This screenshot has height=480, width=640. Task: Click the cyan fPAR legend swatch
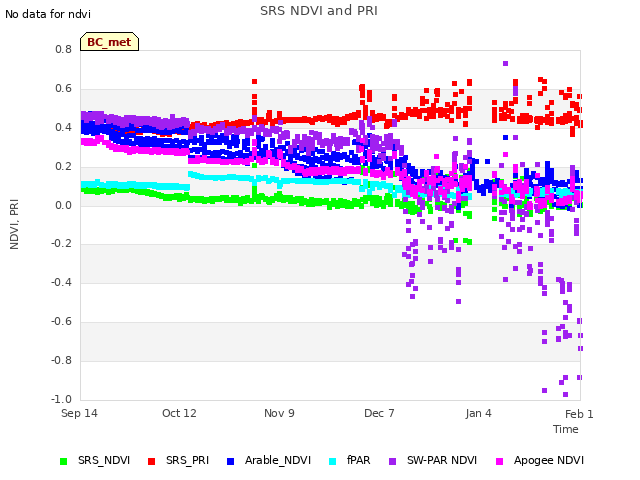333,461
